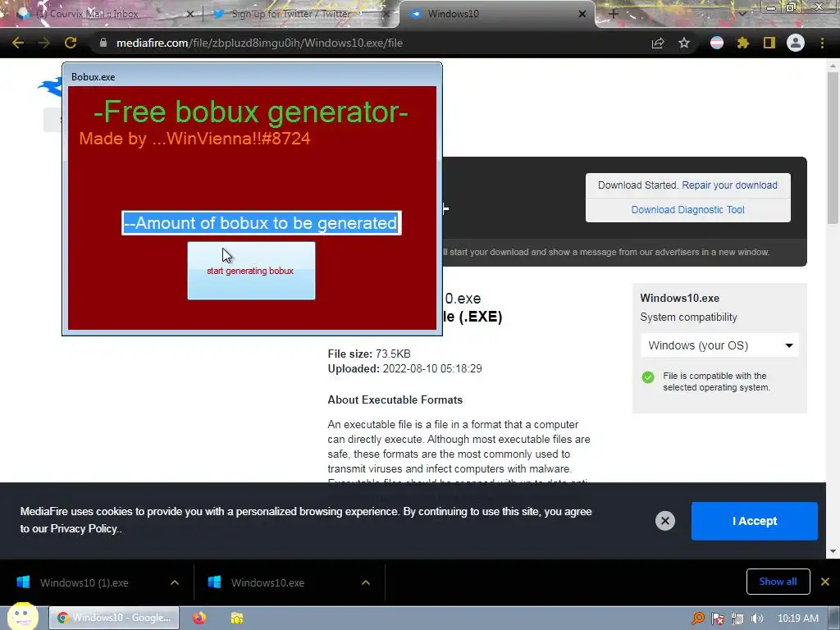840x630 pixels.
Task: Click the scrollbar down arrow
Action: pos(833,551)
